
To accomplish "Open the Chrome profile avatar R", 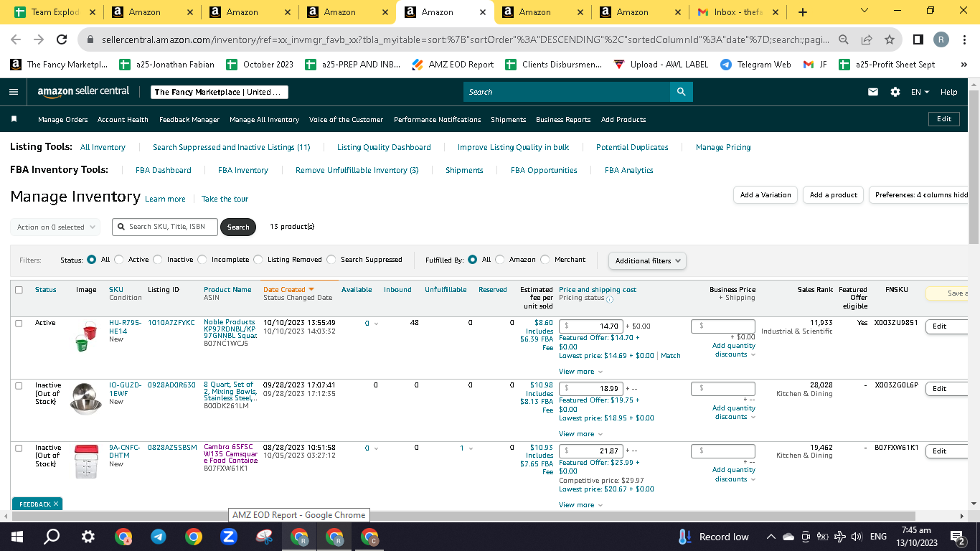I will 941,40.
